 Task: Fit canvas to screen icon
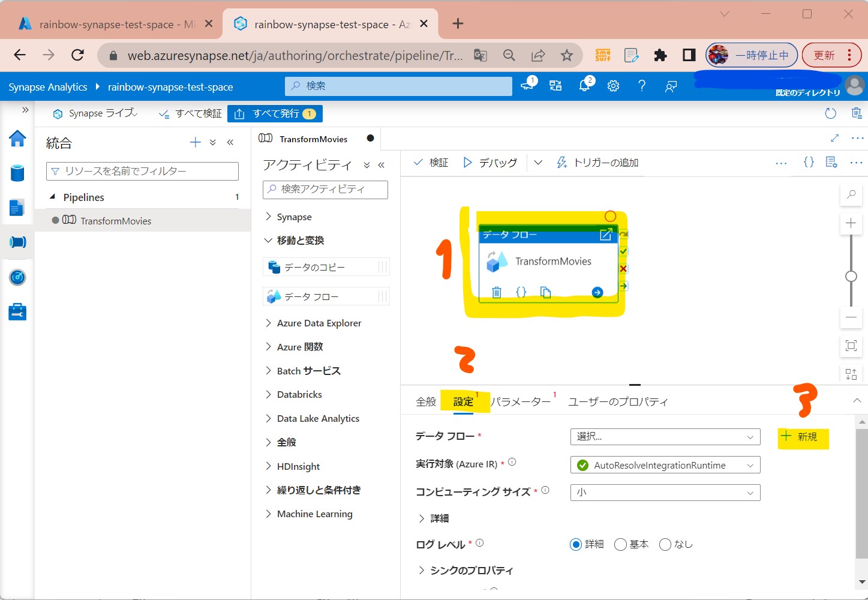point(851,346)
